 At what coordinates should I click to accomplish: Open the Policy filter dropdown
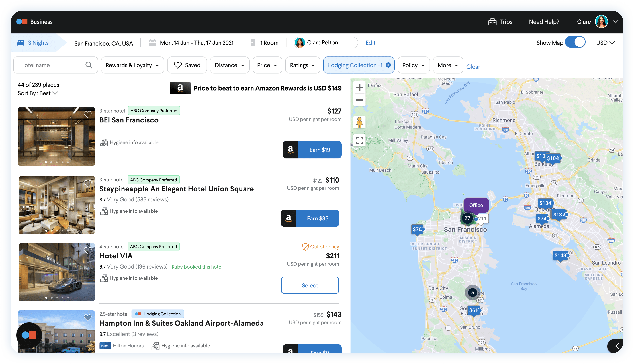(x=414, y=65)
